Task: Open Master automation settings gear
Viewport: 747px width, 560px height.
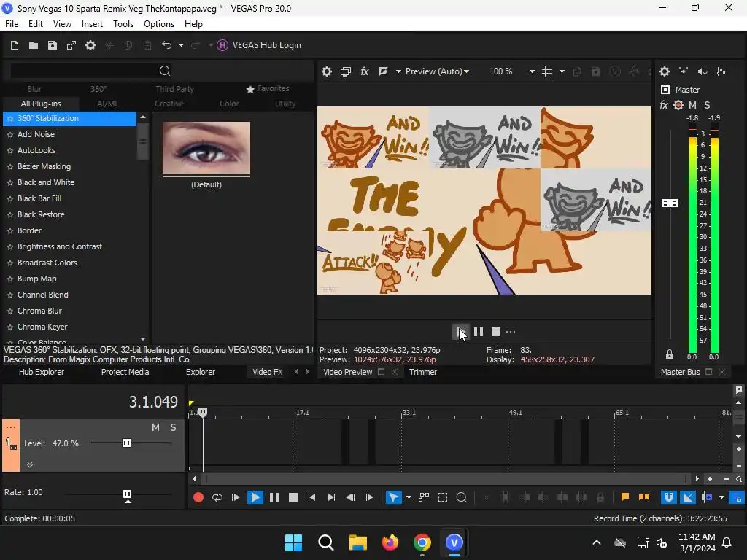Action: (678, 105)
